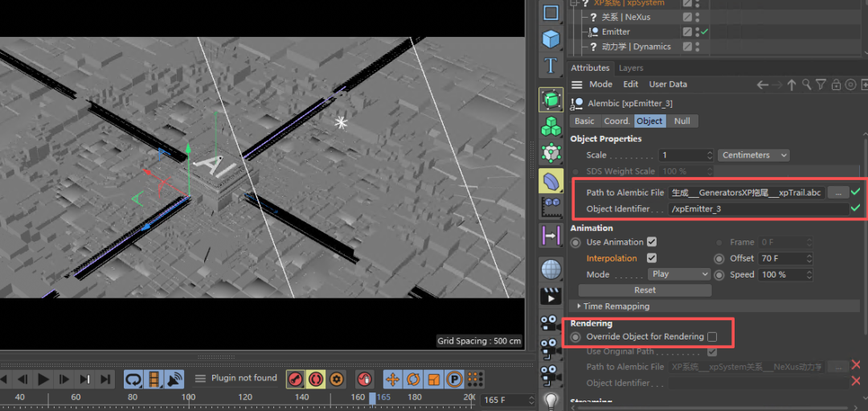Click the green cloner cubes icon

coord(551,125)
